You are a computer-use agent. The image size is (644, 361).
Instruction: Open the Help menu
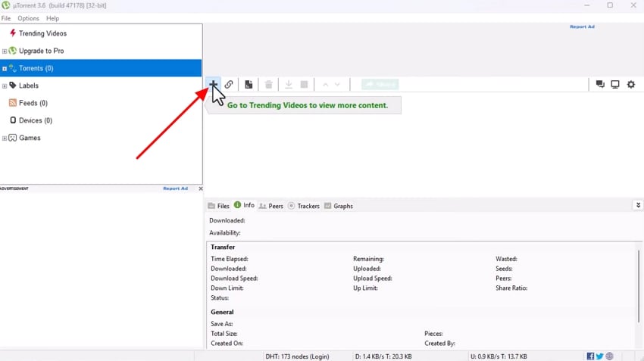click(x=52, y=18)
